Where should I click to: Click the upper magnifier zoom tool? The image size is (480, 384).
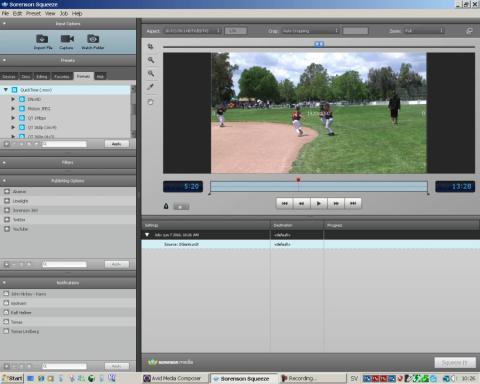click(x=151, y=60)
